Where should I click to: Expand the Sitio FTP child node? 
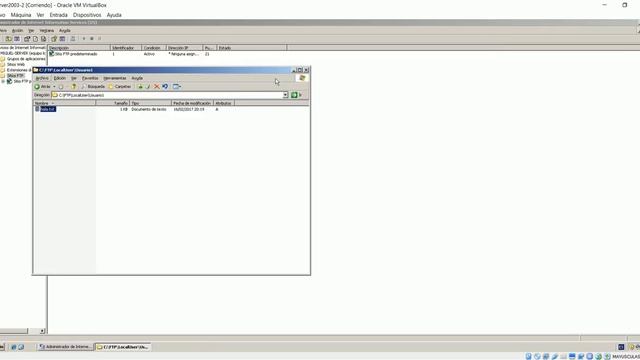(x=3, y=81)
